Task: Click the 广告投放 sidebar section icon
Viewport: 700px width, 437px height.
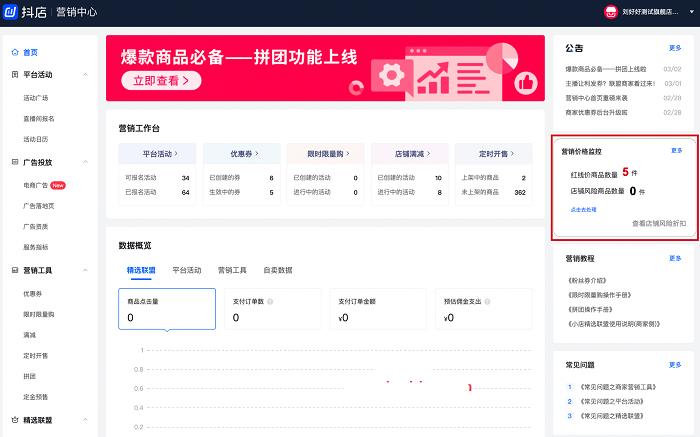Action: [x=14, y=161]
